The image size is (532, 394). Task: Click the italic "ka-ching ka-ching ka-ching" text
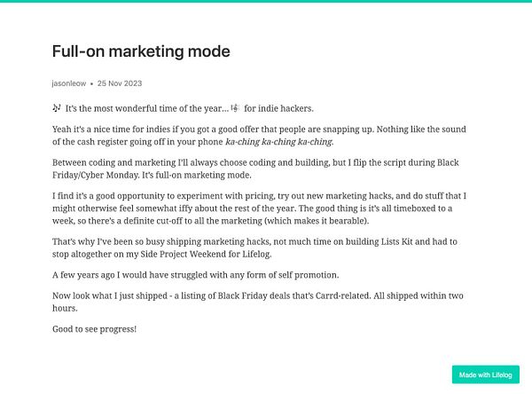click(x=278, y=142)
